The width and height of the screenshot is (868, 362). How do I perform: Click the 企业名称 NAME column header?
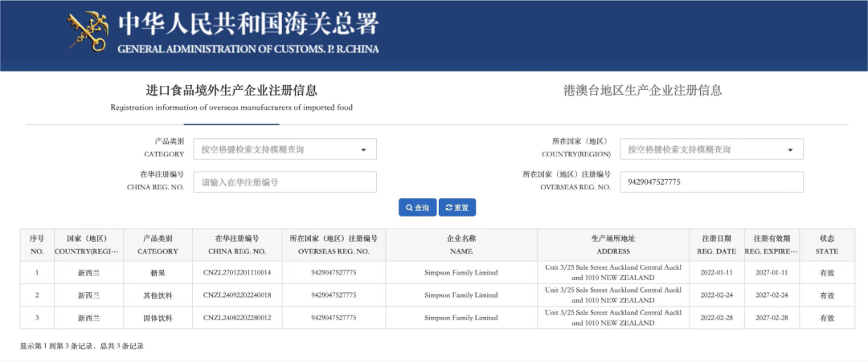point(461,245)
